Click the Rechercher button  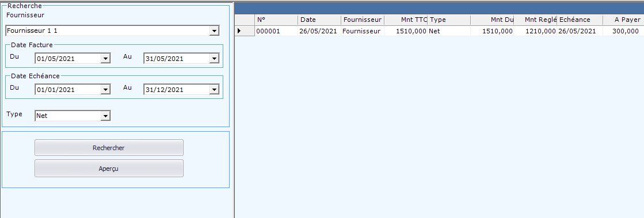pyautogui.click(x=109, y=148)
